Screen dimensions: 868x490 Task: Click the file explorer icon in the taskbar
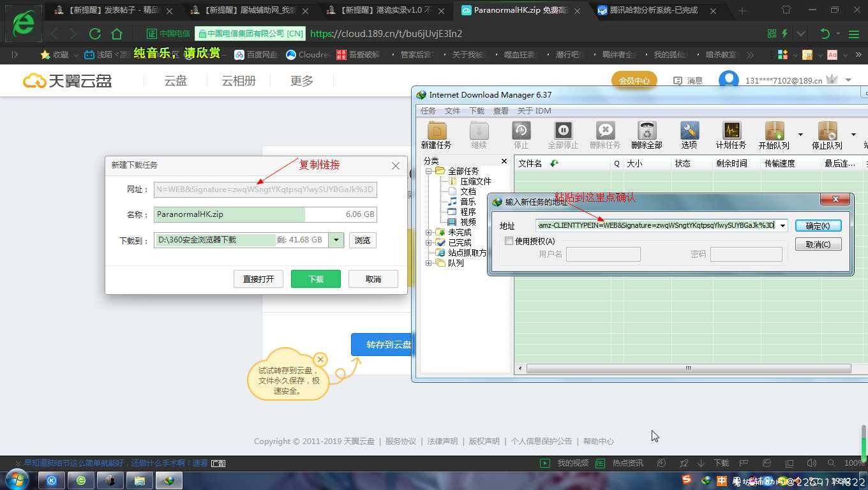[140, 480]
